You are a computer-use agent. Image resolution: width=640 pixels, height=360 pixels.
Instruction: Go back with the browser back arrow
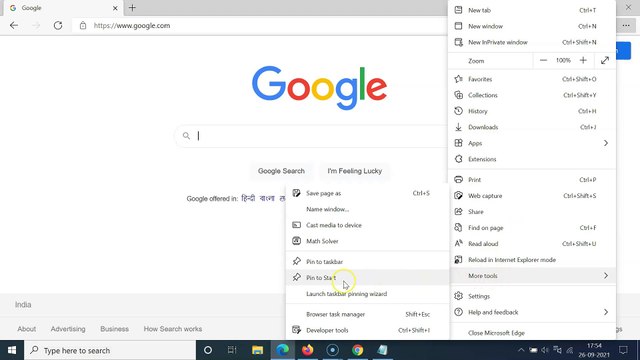14,25
